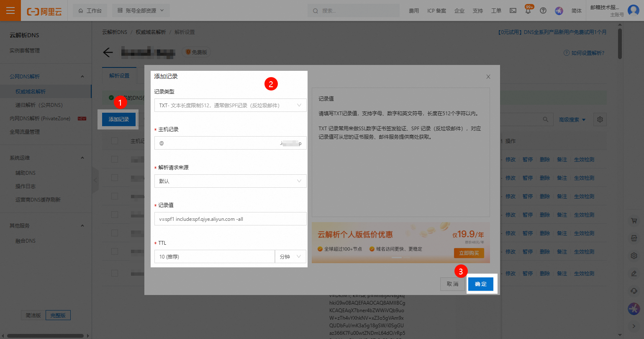Switch to 简洁版 view mode
The height and width of the screenshot is (339, 644).
point(33,315)
